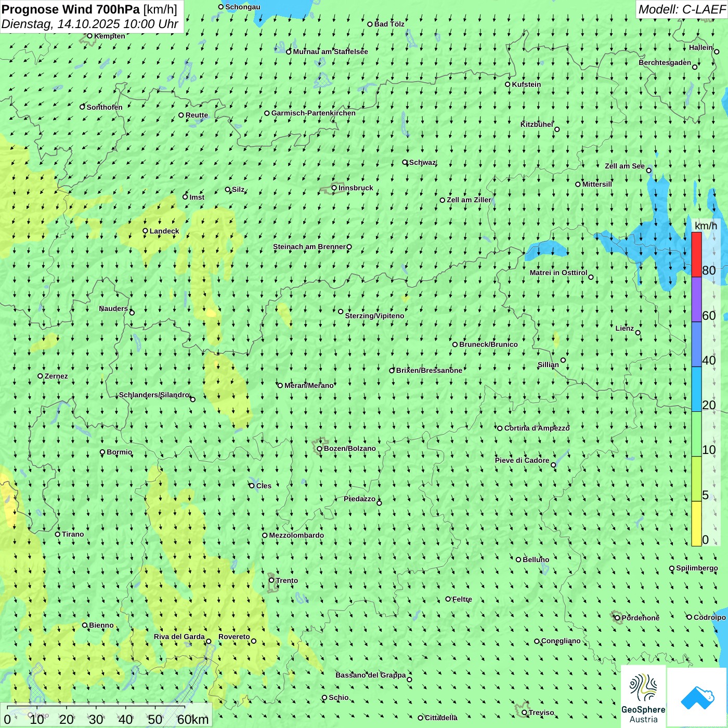The height and width of the screenshot is (728, 728).
Task: Click the 'Berchtesgaden' label
Action: 665,62
